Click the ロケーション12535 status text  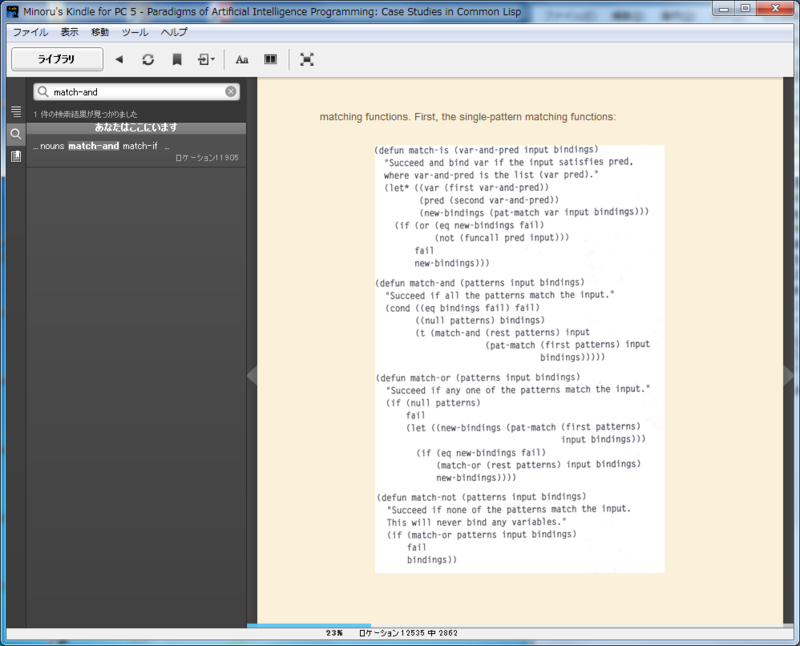pos(408,633)
